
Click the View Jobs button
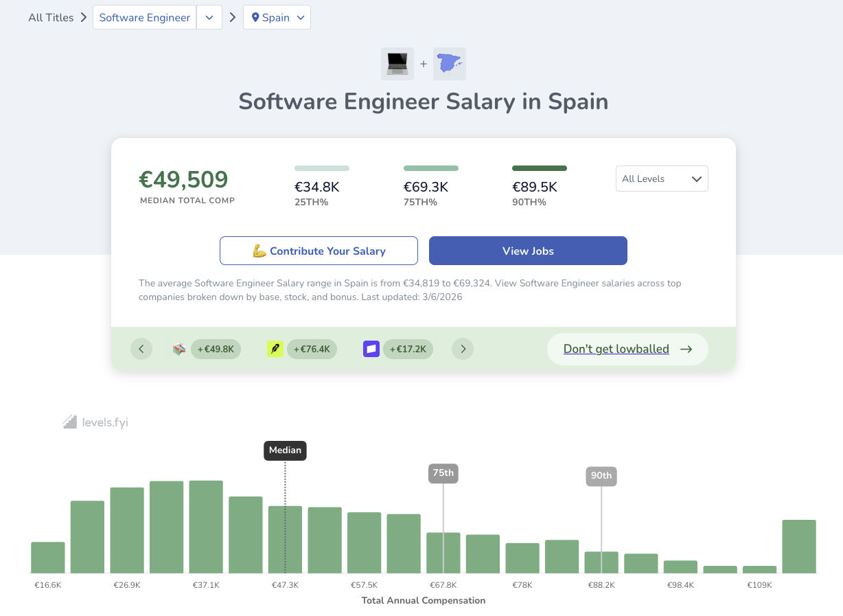pyautogui.click(x=528, y=251)
